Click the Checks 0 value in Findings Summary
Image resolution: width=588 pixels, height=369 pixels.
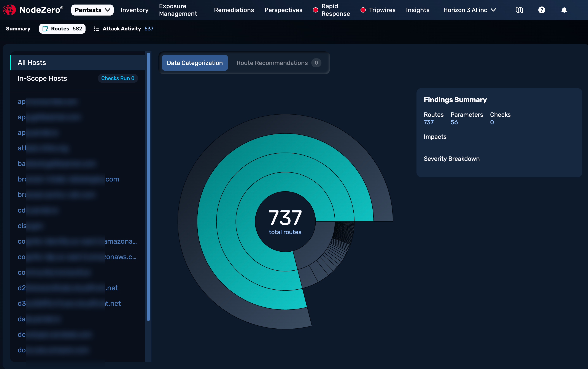[x=492, y=122]
